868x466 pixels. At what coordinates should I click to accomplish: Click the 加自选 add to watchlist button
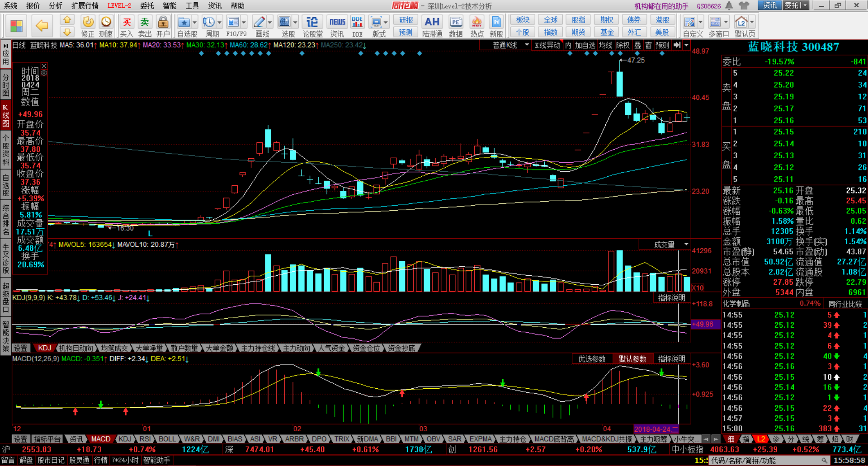click(x=585, y=45)
